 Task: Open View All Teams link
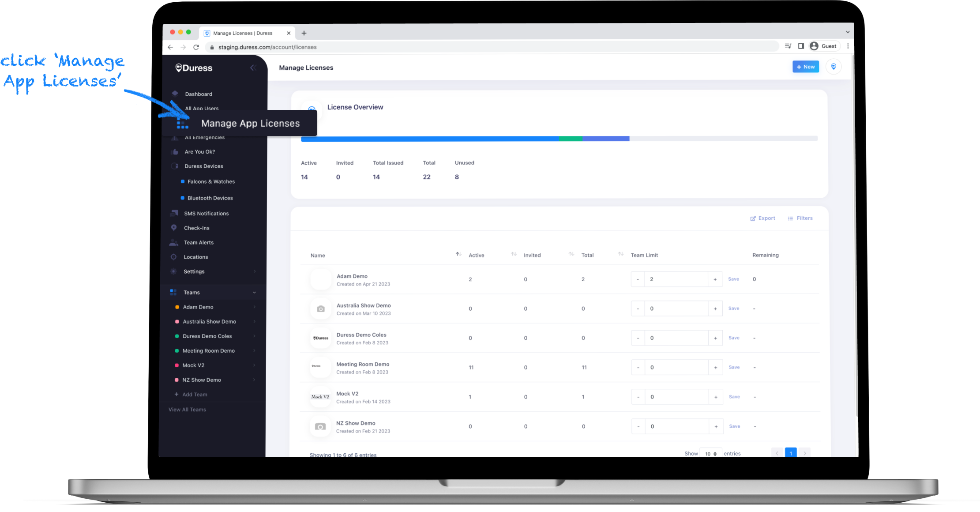tap(187, 410)
